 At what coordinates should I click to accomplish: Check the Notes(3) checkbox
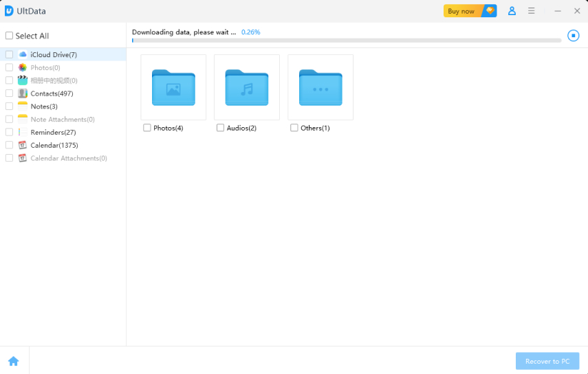(x=9, y=106)
